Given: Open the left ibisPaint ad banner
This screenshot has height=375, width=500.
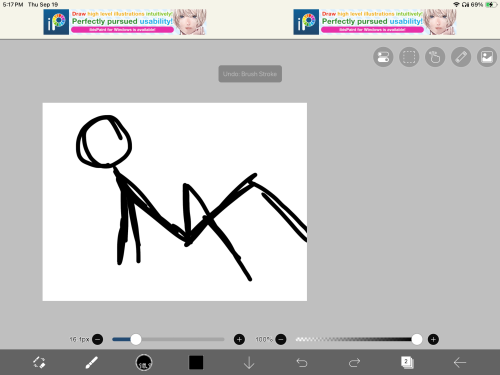Looking at the screenshot, I should 125,22.
